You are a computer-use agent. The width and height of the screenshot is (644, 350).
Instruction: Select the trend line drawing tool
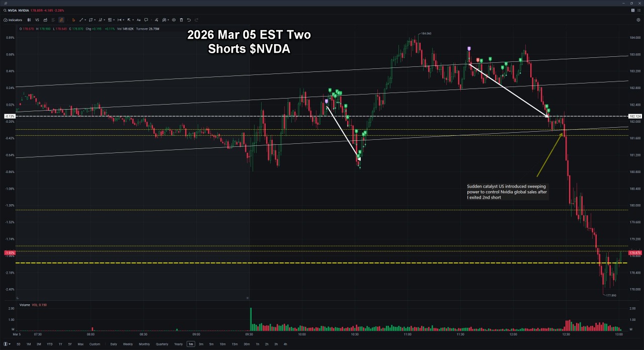click(81, 20)
